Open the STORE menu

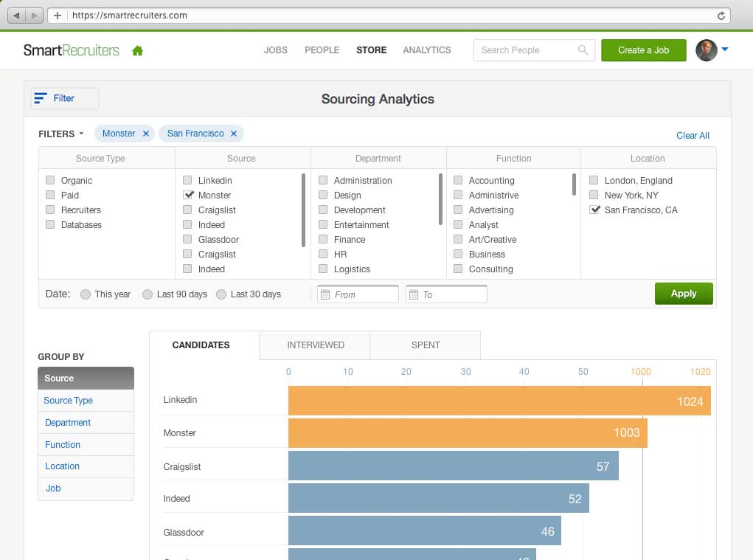click(371, 50)
